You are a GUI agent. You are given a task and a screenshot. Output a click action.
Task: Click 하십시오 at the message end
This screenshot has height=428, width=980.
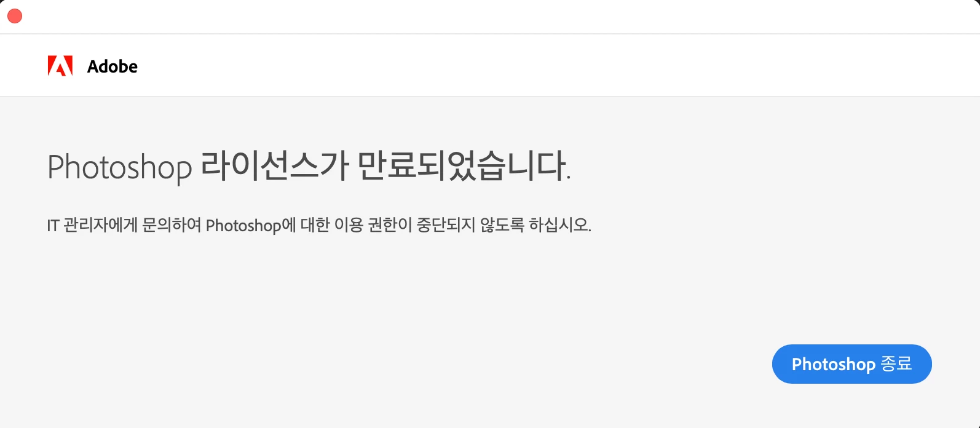(x=560, y=225)
